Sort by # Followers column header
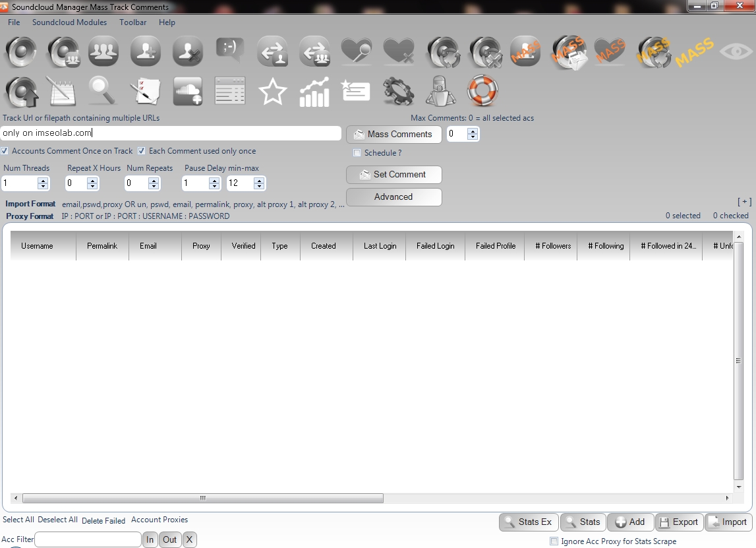The height and width of the screenshot is (548, 756). click(x=551, y=246)
